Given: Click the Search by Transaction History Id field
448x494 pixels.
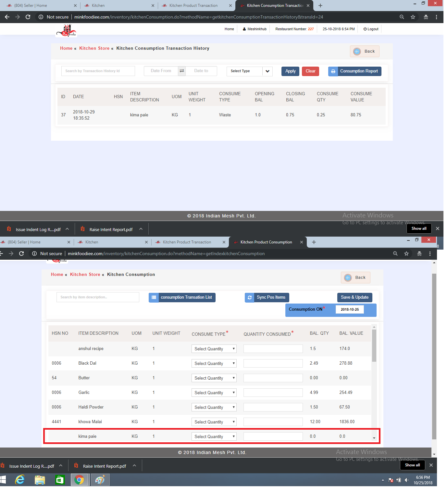Looking at the screenshot, I should pos(98,71).
